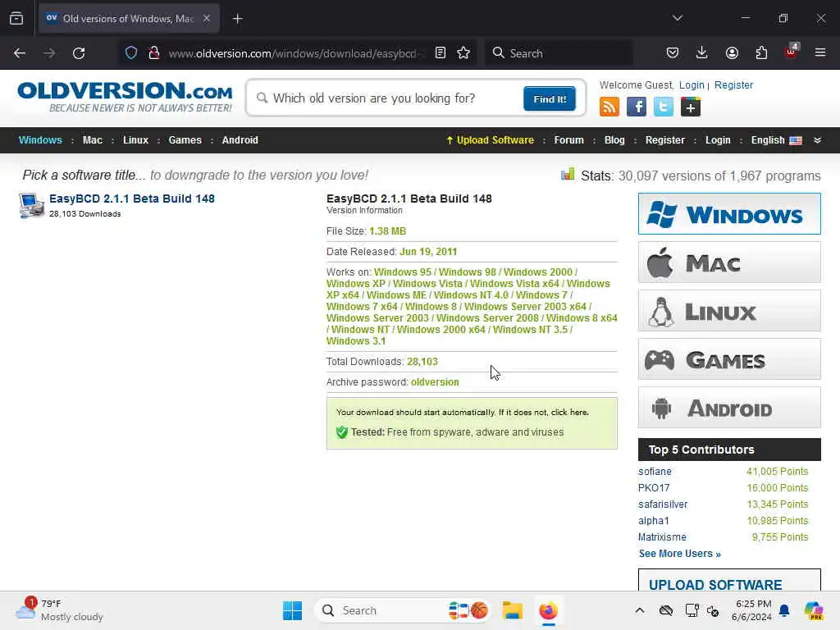Click Login in the dark nav bar
The image size is (840, 630).
[x=718, y=139]
